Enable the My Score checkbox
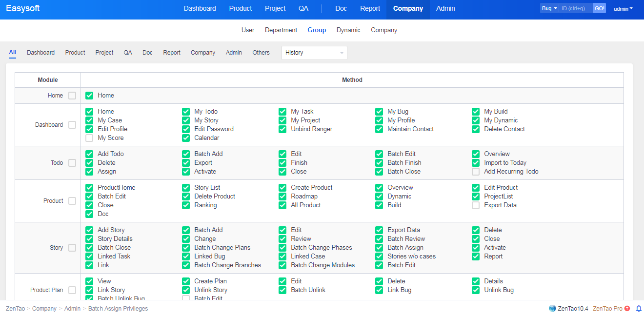The width and height of the screenshot is (644, 316). (89, 138)
